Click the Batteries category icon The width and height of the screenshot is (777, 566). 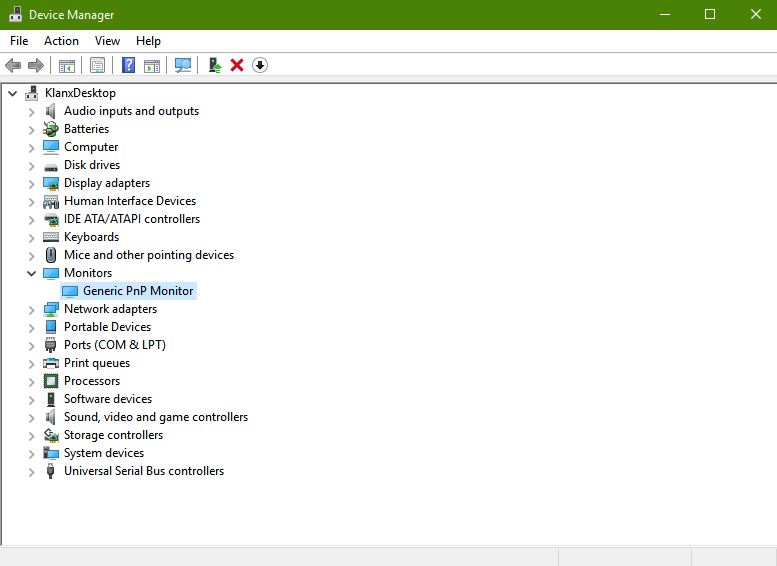coord(51,129)
